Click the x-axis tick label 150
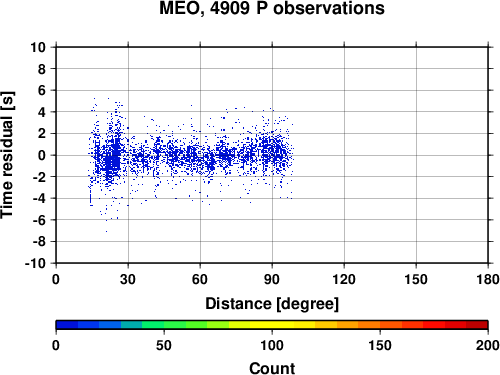The height and width of the screenshot is (375, 500). [x=416, y=279]
